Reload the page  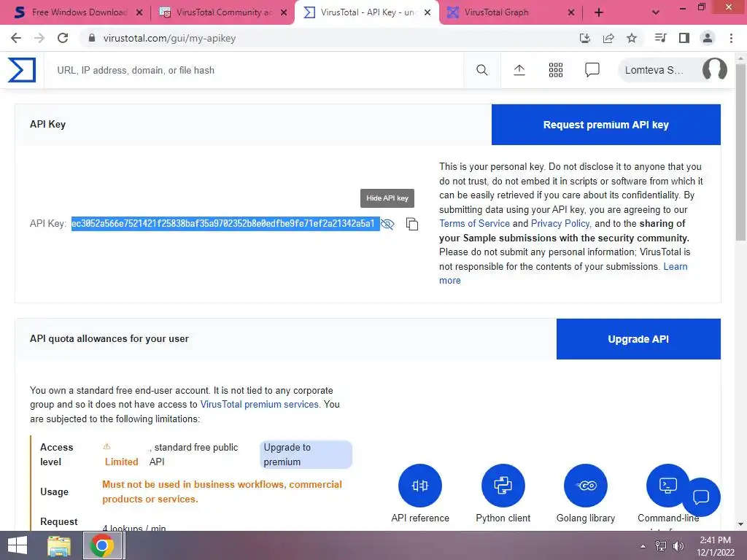63,38
